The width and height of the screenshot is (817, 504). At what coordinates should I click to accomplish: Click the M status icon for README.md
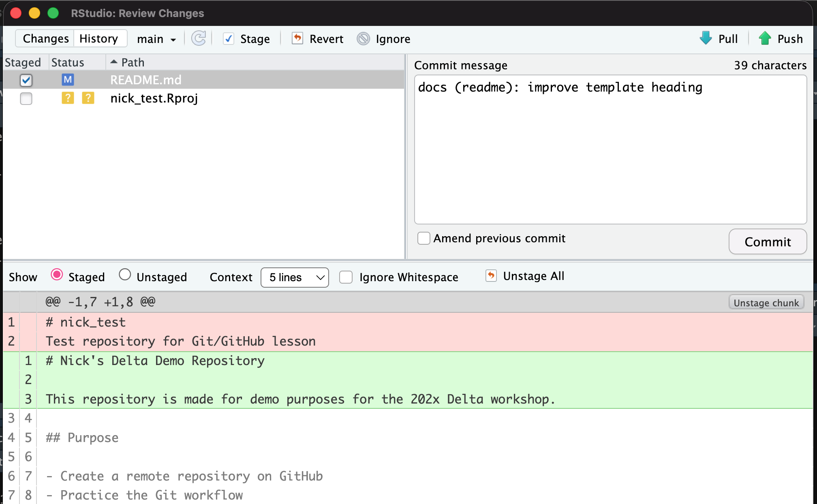tap(68, 80)
